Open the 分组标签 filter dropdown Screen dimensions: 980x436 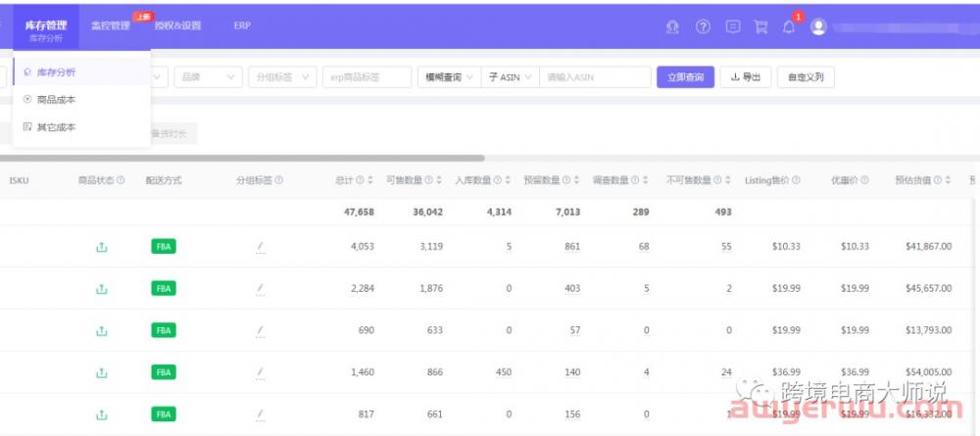point(282,76)
